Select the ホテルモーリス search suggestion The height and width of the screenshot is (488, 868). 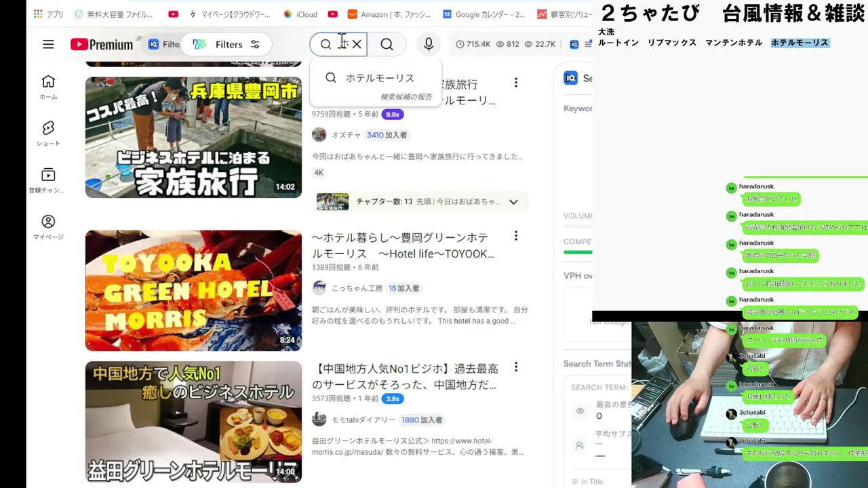click(x=376, y=78)
